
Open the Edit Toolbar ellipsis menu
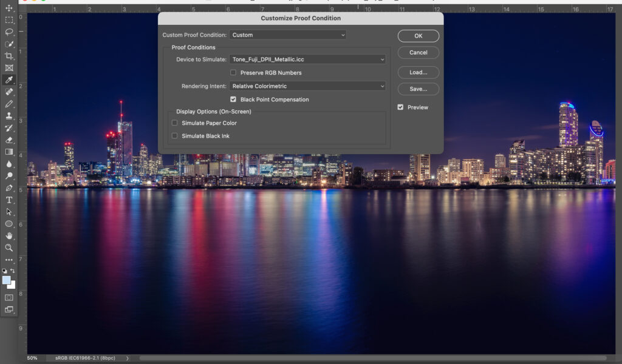tap(9, 260)
